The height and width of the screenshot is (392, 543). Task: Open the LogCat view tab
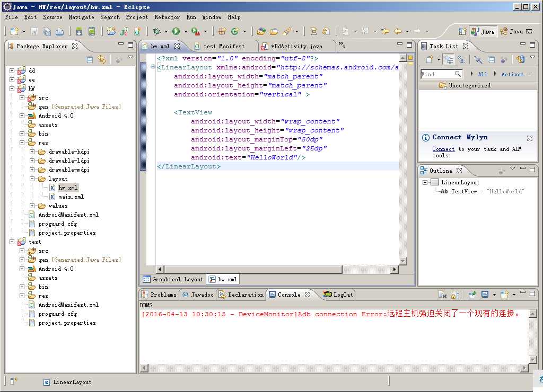coord(338,295)
